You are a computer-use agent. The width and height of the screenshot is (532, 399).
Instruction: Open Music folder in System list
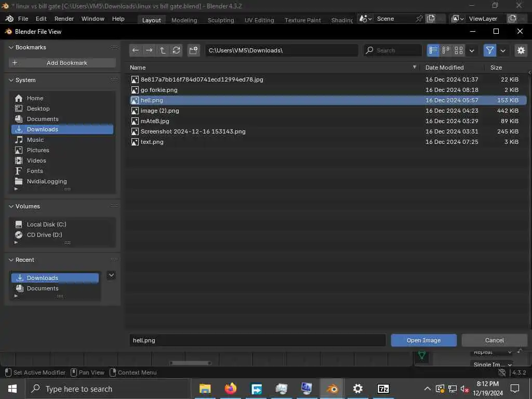(x=62, y=140)
